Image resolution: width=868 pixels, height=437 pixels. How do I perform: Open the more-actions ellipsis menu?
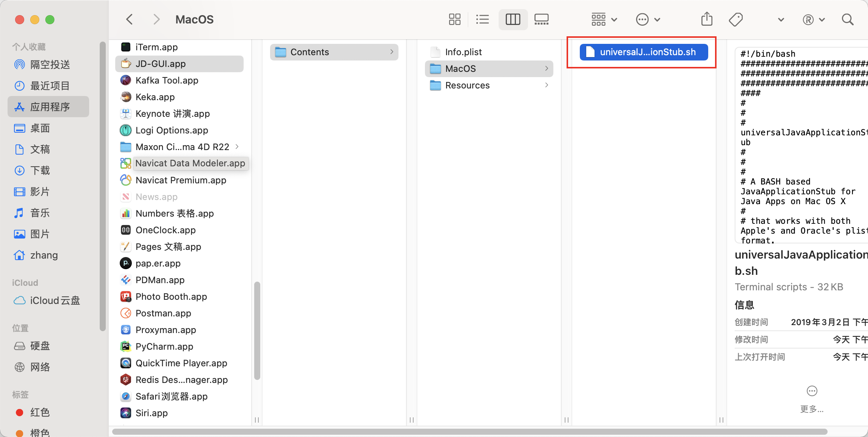pyautogui.click(x=647, y=19)
